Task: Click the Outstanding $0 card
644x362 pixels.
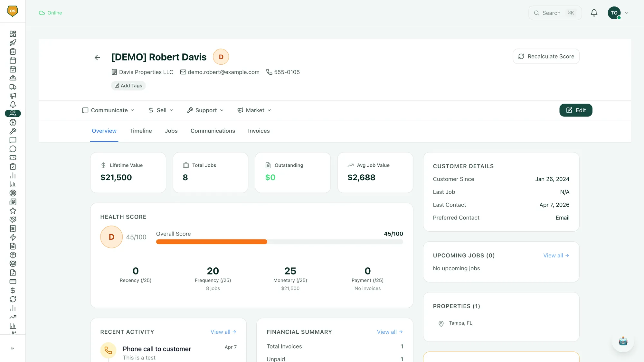Action: [x=293, y=172]
